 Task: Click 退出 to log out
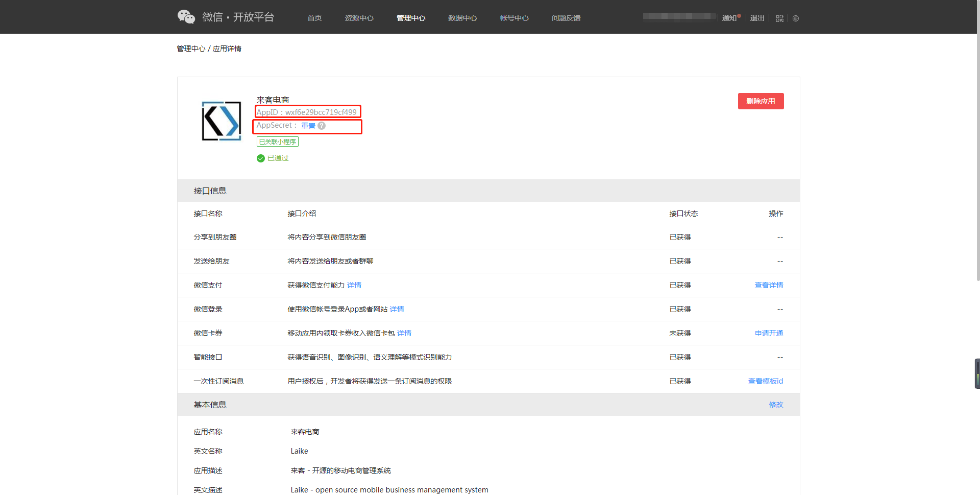pos(757,18)
